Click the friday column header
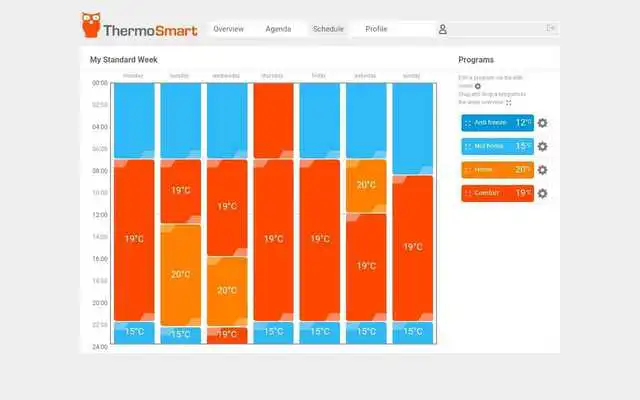This screenshot has height=400, width=640. coord(318,76)
